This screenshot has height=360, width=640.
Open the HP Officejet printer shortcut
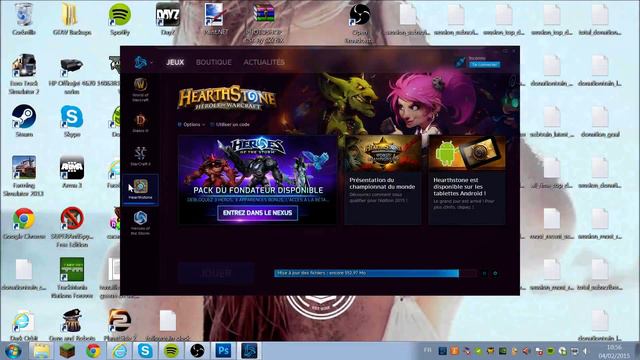click(72, 76)
